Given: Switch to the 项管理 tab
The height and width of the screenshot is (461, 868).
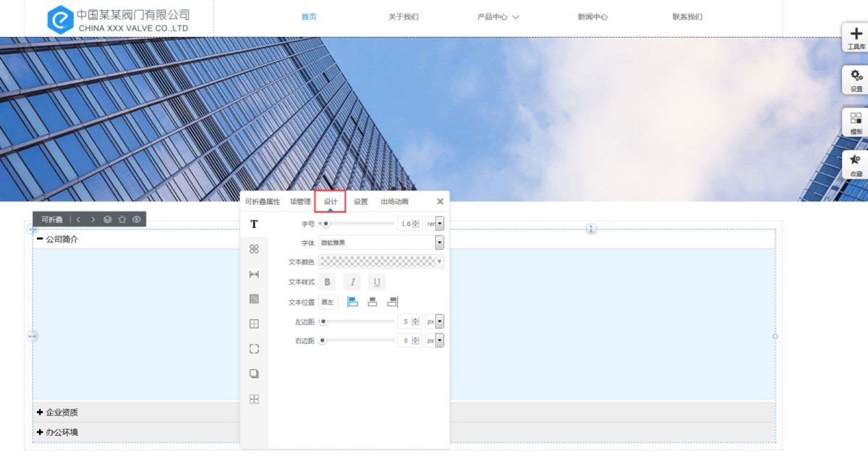Looking at the screenshot, I should pyautogui.click(x=300, y=202).
